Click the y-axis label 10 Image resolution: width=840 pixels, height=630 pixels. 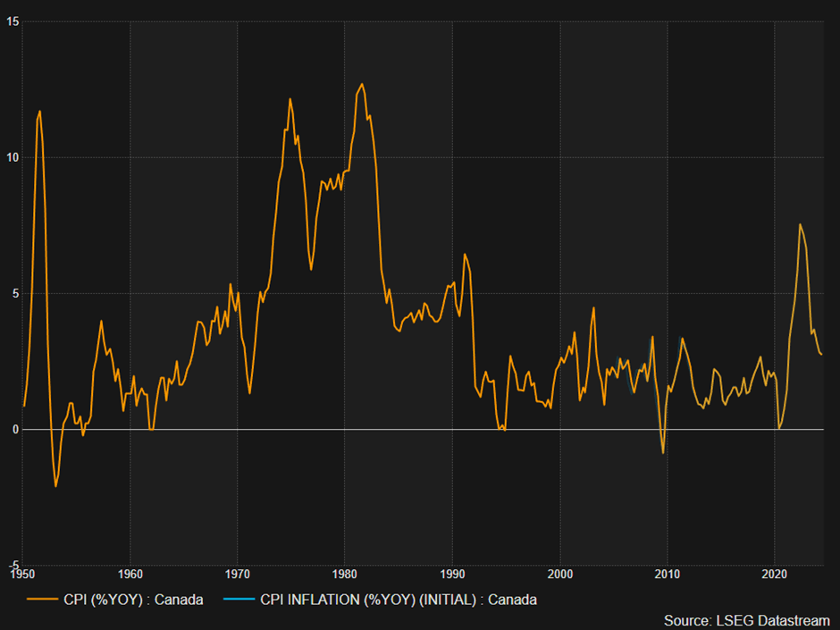[13, 157]
